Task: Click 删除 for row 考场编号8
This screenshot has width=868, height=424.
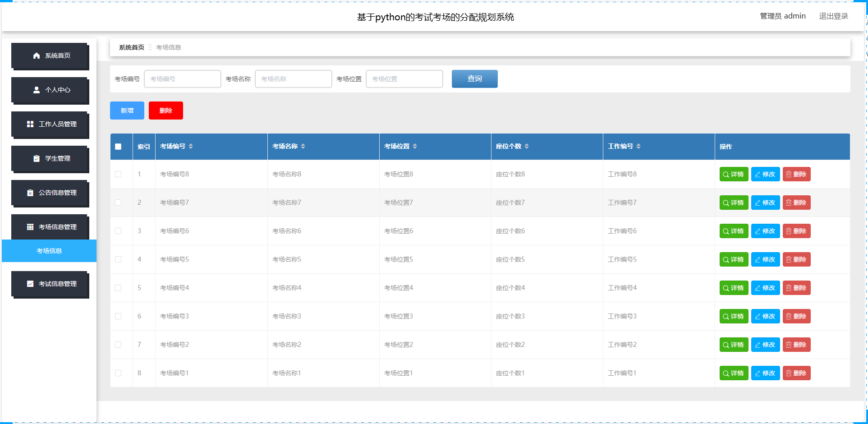Action: [x=796, y=174]
